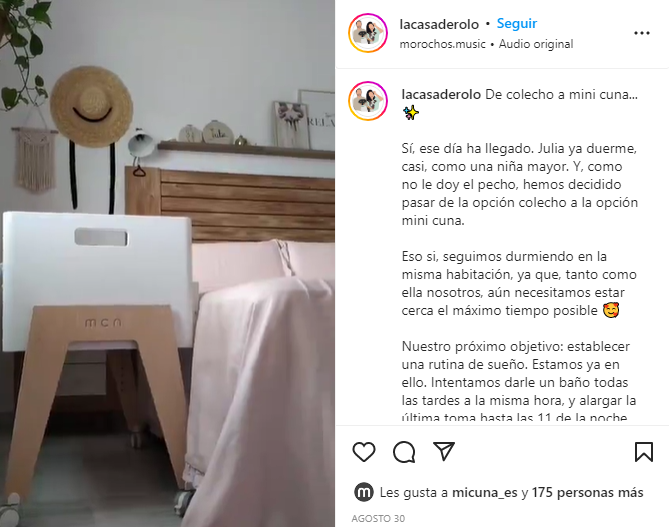Open comments with the speech bubble icon
Screen dimensions: 669x527
coord(404,452)
